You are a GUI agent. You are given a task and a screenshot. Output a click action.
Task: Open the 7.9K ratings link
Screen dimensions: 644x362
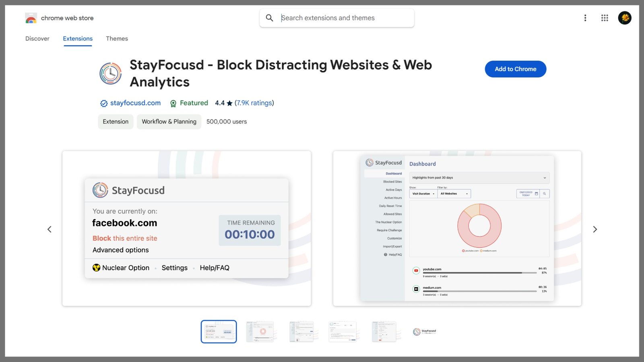tap(254, 103)
